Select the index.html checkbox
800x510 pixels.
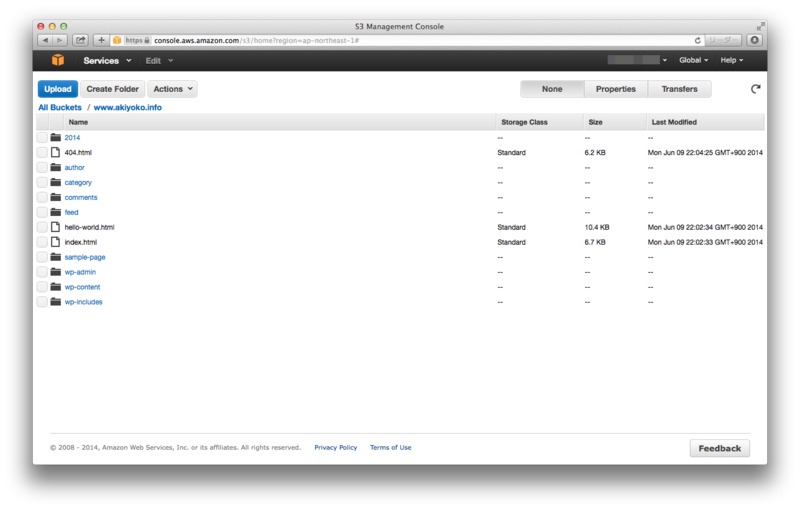[42, 242]
